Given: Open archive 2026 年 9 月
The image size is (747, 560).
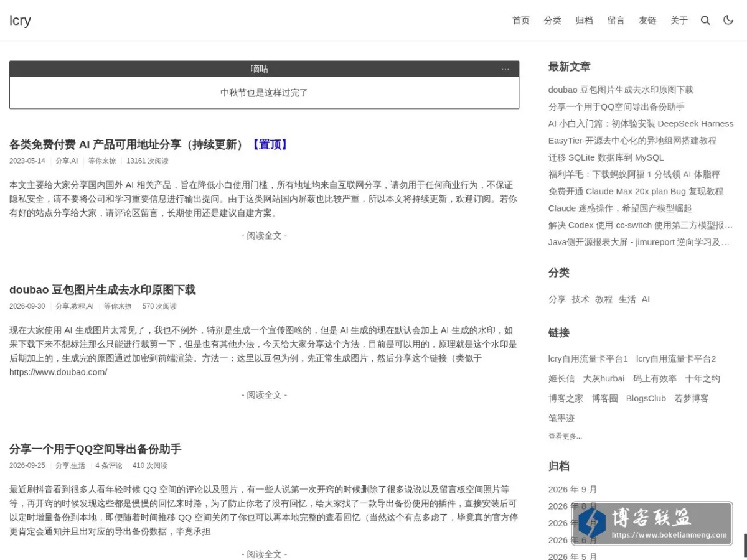Looking at the screenshot, I should [x=573, y=489].
